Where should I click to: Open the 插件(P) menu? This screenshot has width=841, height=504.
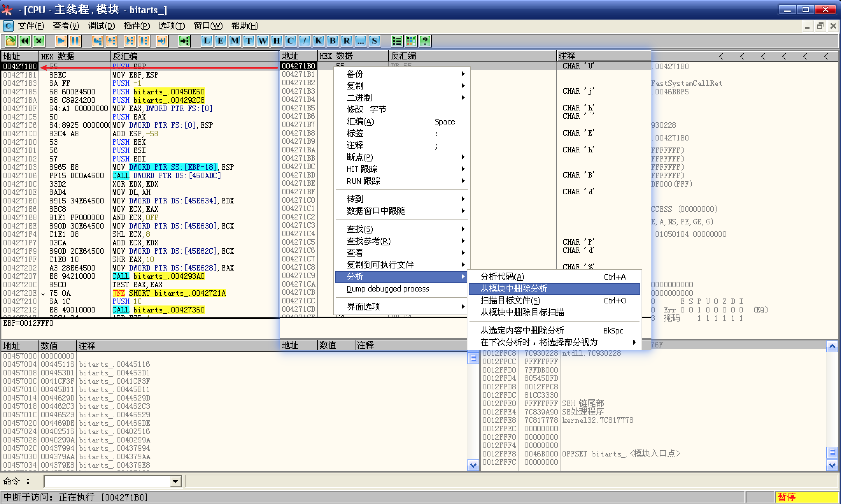pyautogui.click(x=136, y=26)
